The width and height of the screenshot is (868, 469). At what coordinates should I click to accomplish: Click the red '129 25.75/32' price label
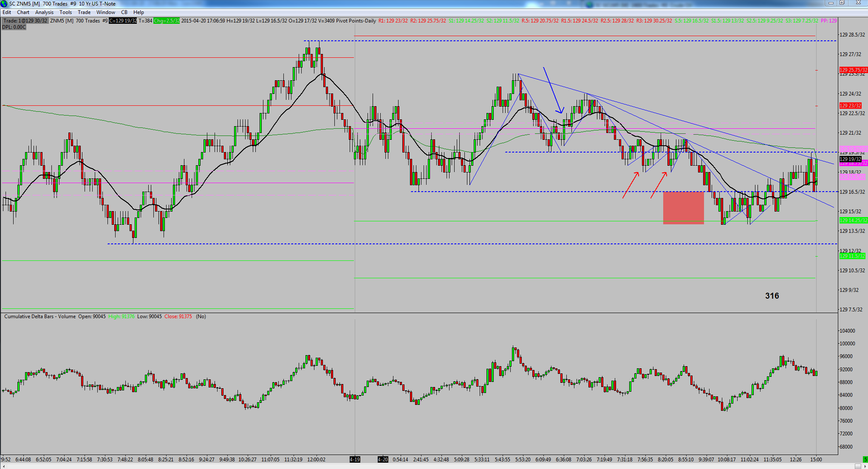pos(853,70)
